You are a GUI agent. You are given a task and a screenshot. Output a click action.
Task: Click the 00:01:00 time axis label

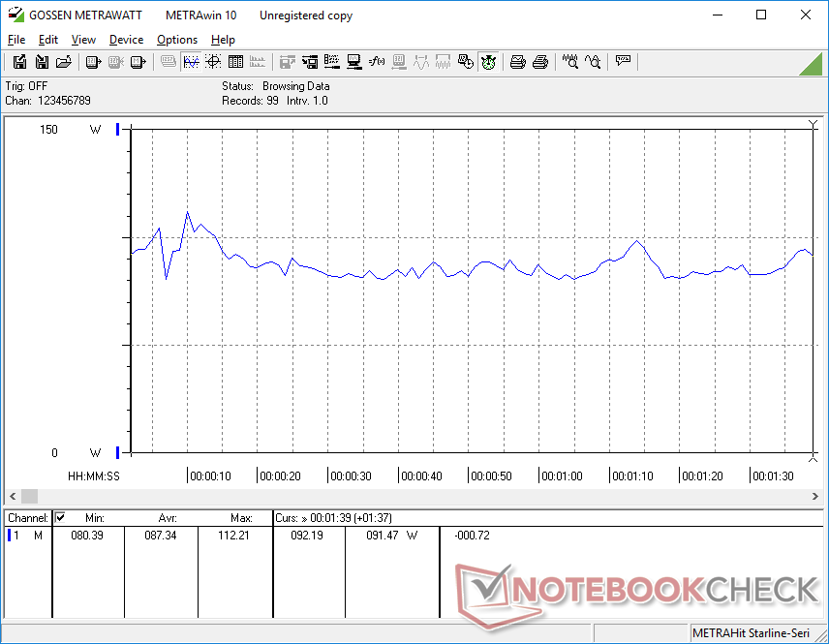coord(562,476)
